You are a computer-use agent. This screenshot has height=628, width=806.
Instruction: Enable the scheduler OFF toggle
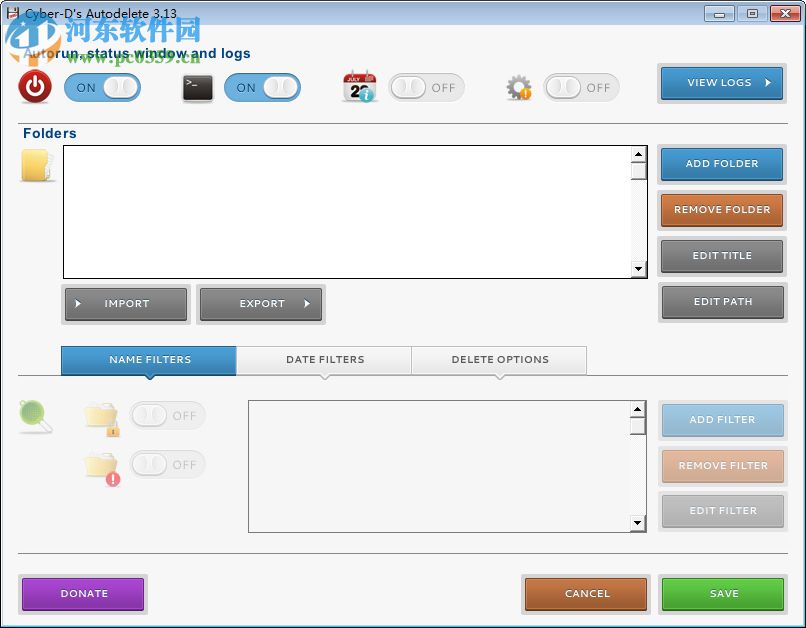426,88
